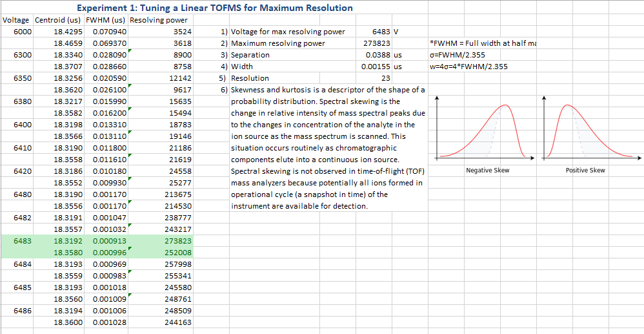The width and height of the screenshot is (644, 334).
Task: Select the highlighted FWHM cell 0.000913
Action: point(109,241)
